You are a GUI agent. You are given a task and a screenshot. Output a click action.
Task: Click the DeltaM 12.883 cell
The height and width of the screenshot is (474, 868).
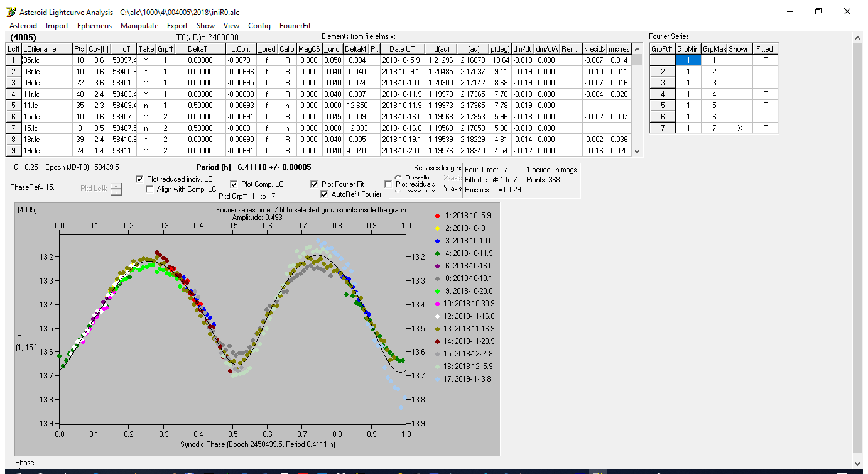(355, 128)
